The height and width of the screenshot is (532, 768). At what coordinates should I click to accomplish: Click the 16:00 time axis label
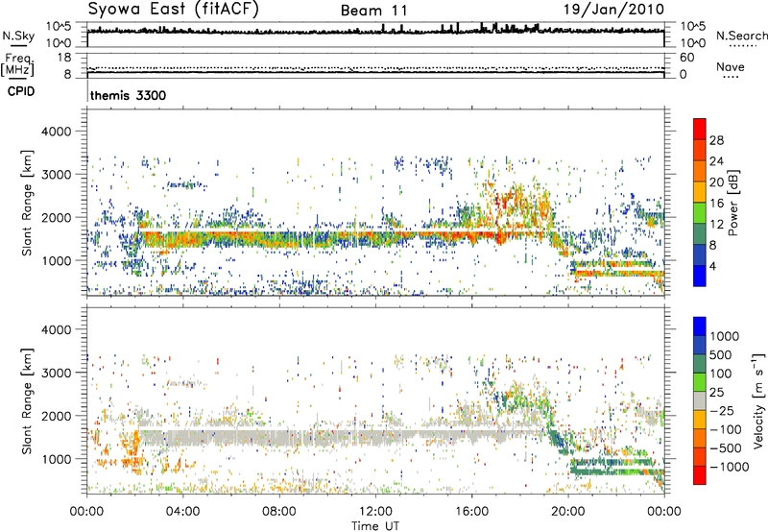(471, 509)
